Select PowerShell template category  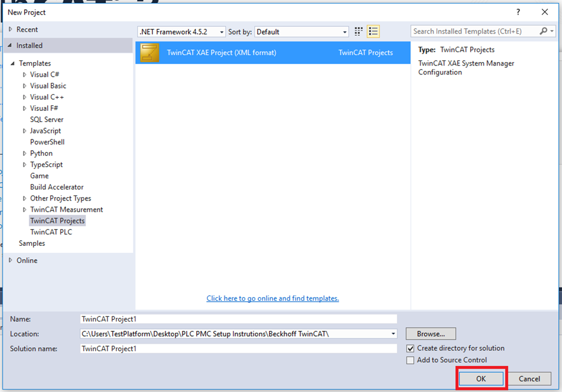(47, 142)
